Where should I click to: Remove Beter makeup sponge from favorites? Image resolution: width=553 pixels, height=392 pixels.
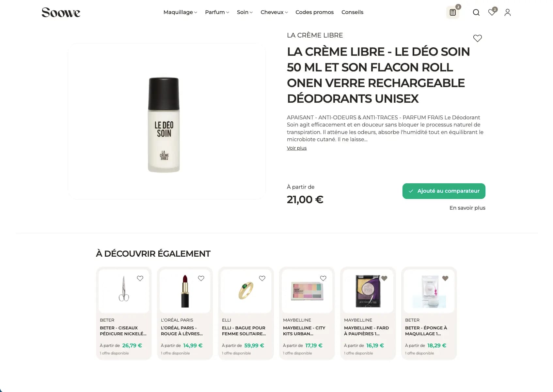445,278
